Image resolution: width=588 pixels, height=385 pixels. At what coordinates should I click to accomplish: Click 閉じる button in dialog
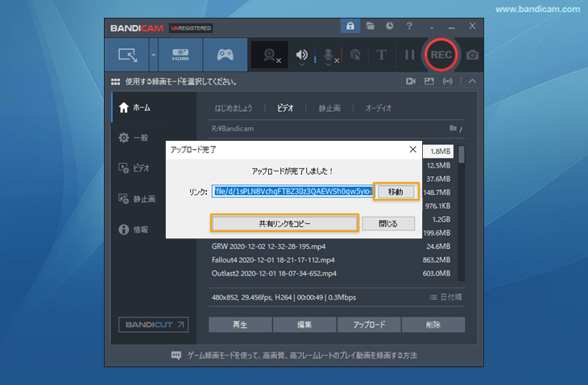tap(388, 224)
